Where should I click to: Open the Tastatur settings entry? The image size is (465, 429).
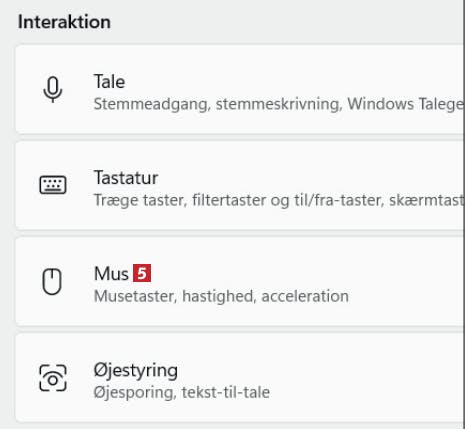(x=239, y=185)
